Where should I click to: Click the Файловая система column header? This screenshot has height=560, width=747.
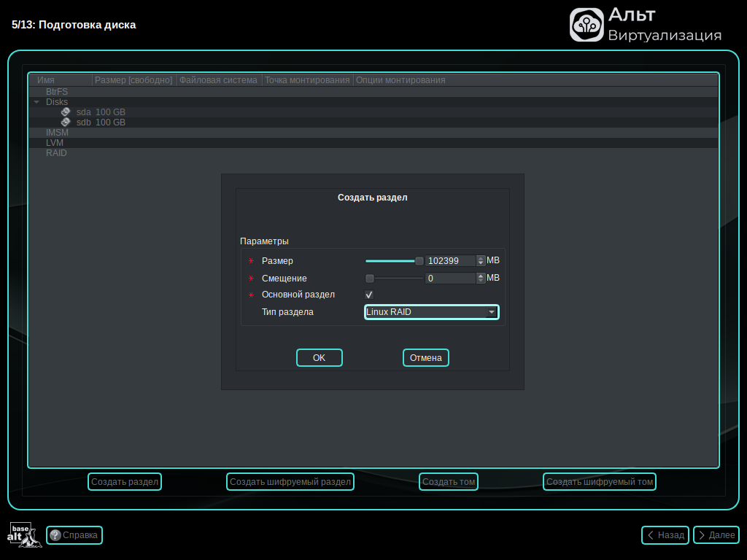click(x=219, y=80)
